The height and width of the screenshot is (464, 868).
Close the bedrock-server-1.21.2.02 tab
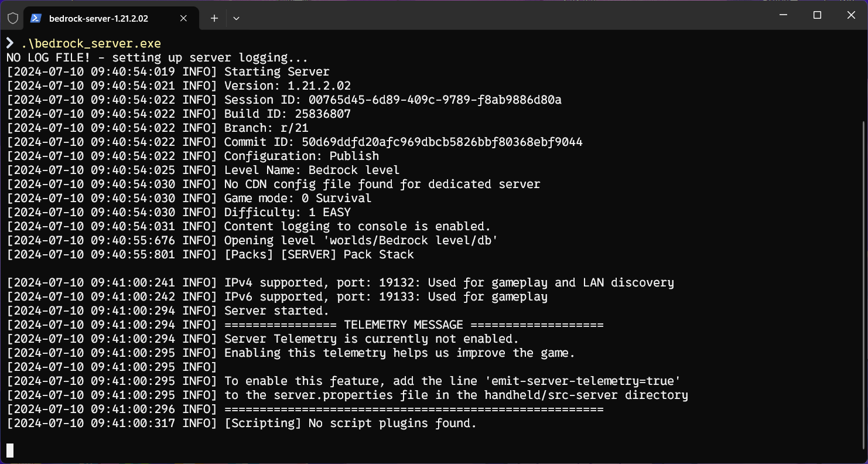(183, 18)
